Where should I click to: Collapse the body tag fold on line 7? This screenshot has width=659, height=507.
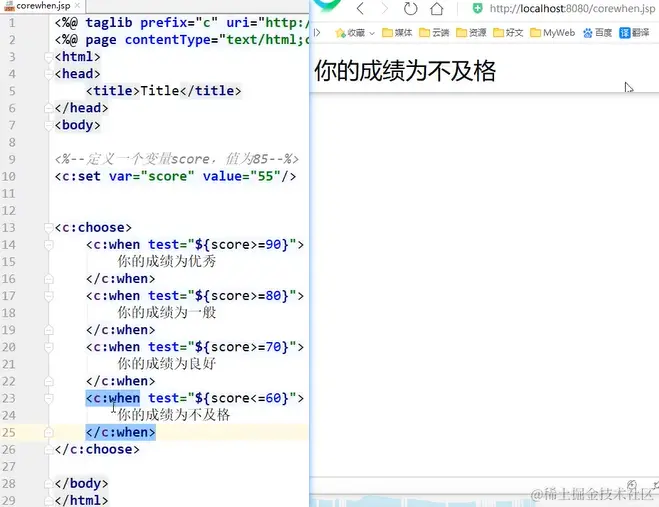[48, 125]
